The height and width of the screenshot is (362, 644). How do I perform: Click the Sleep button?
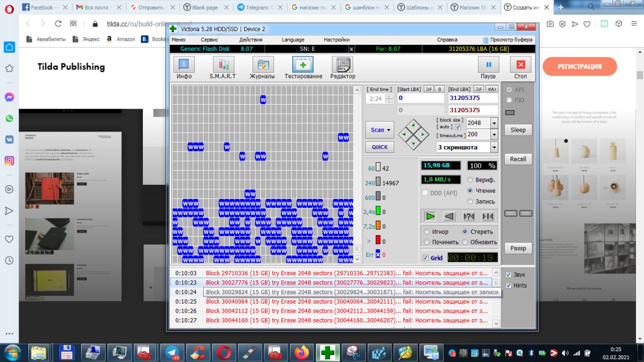(x=518, y=130)
